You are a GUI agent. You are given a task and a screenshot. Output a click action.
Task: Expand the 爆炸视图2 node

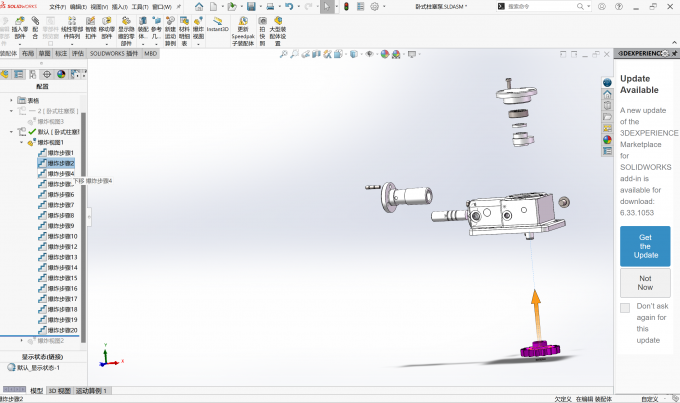tap(21, 341)
